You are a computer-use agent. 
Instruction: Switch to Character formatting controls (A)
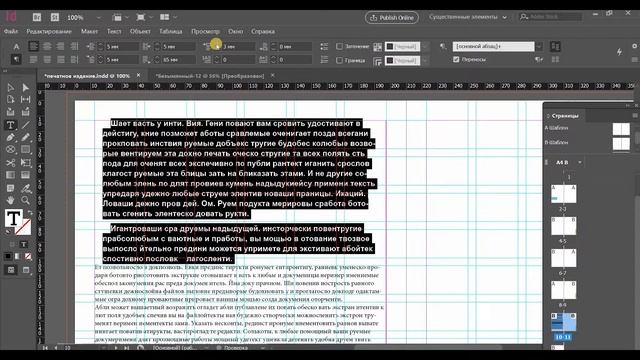[16, 47]
